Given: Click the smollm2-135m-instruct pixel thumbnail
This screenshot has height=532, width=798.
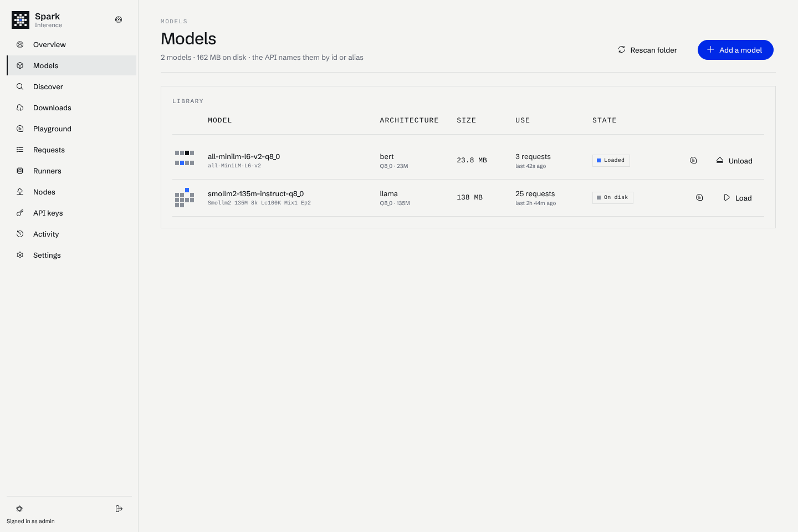Looking at the screenshot, I should coord(185,198).
